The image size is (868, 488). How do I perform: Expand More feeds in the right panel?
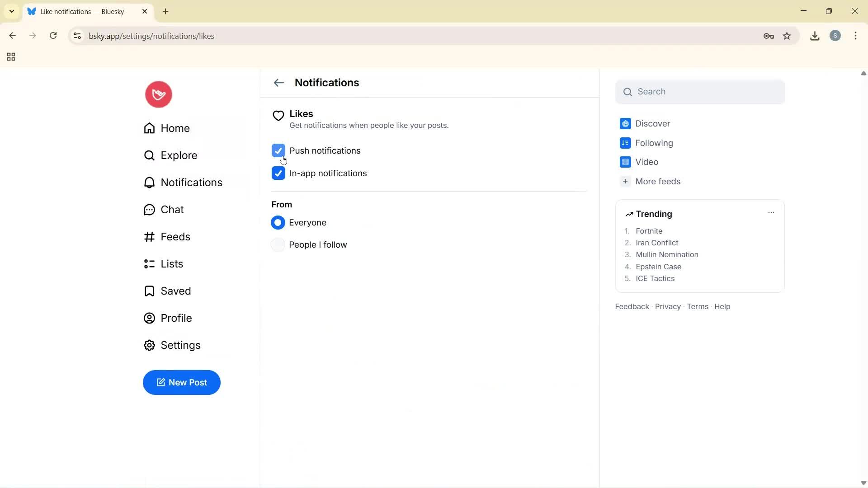(x=658, y=181)
